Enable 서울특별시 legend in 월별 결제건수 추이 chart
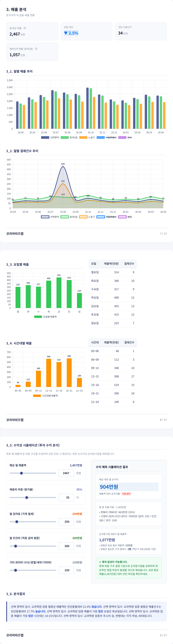The width and height of the screenshot is (173, 644). coord(107,217)
